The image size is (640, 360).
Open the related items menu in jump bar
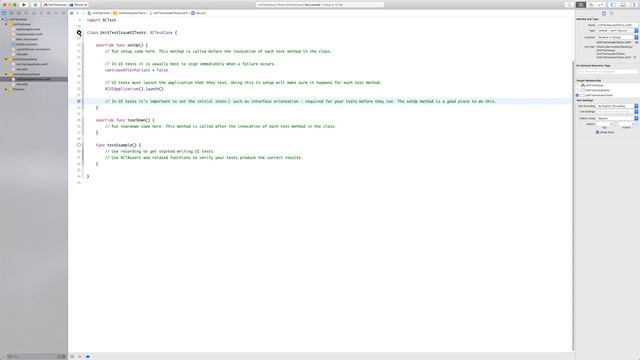pyautogui.click(x=72, y=13)
